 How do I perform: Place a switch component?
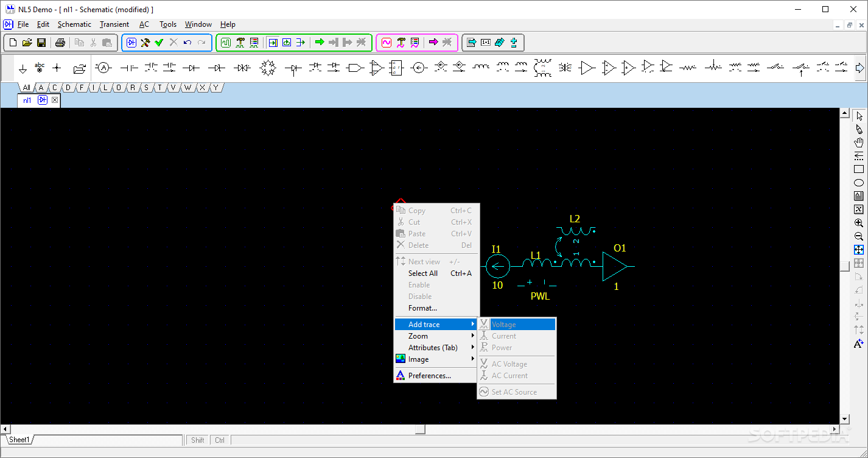[775, 68]
